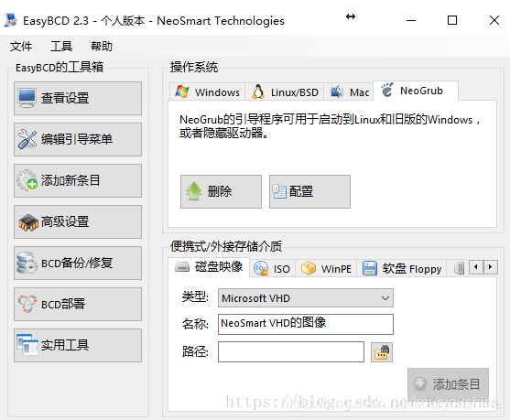Screen dimensions: 510x420
Task: Maximize the EasyBCD window
Action: click(452, 20)
